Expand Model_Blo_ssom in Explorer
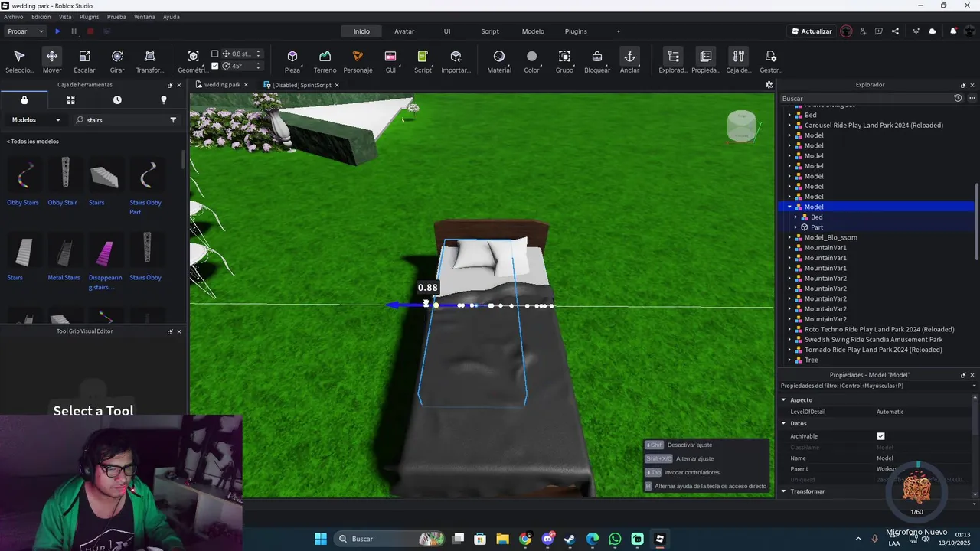Screen dimensions: 980x551 (x=789, y=237)
